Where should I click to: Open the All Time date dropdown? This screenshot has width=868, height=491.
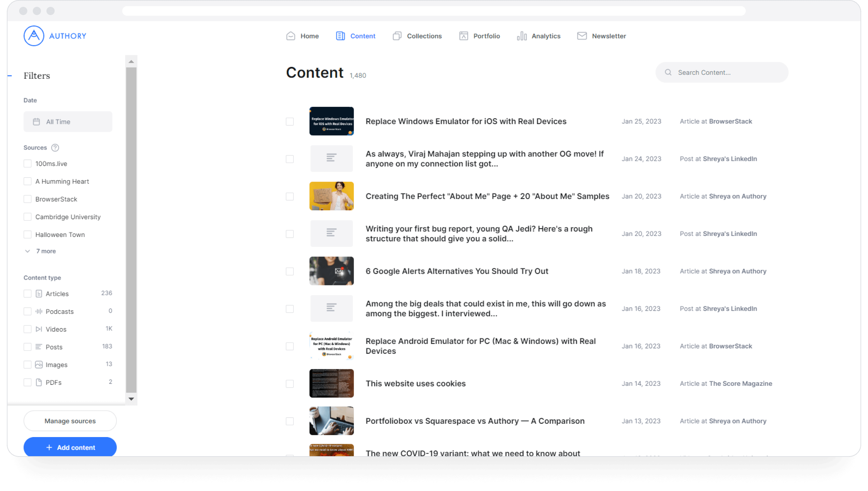pos(68,122)
